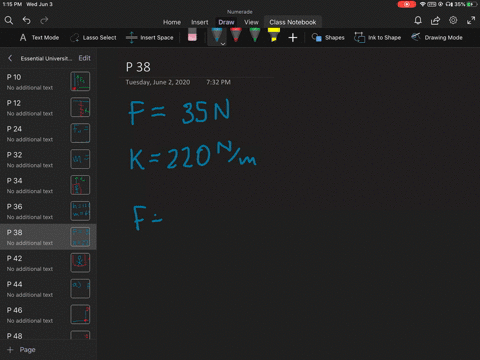Open page P 24

48,133
